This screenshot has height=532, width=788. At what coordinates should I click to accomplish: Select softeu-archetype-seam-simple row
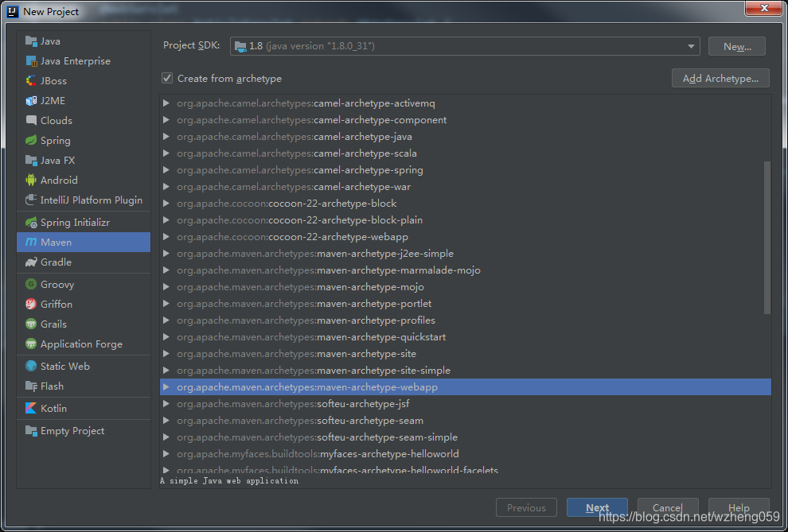point(466,437)
